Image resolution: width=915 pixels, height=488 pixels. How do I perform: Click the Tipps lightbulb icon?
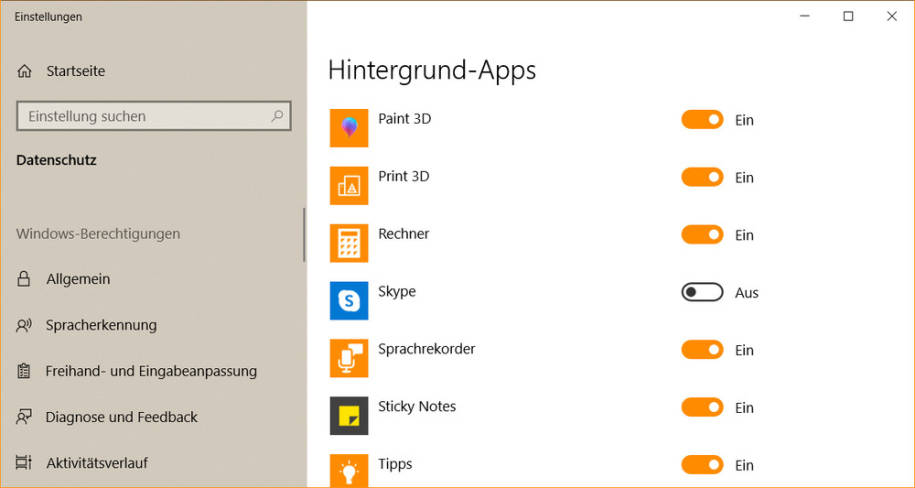click(349, 471)
